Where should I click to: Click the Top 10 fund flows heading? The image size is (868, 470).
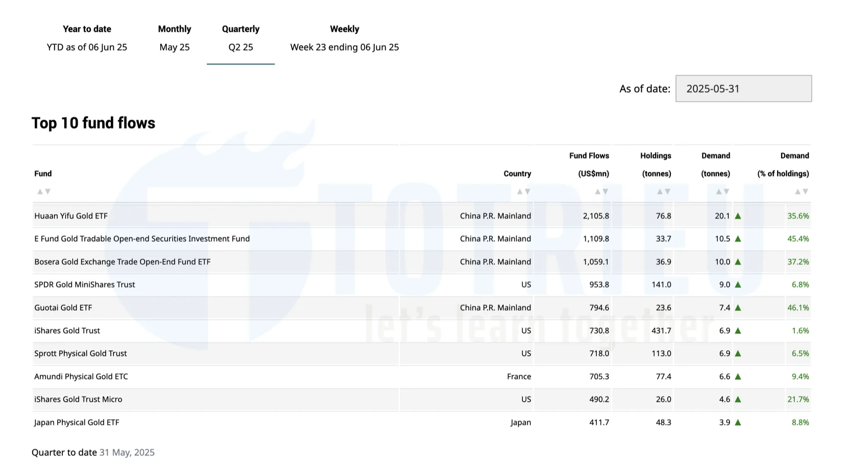[93, 123]
